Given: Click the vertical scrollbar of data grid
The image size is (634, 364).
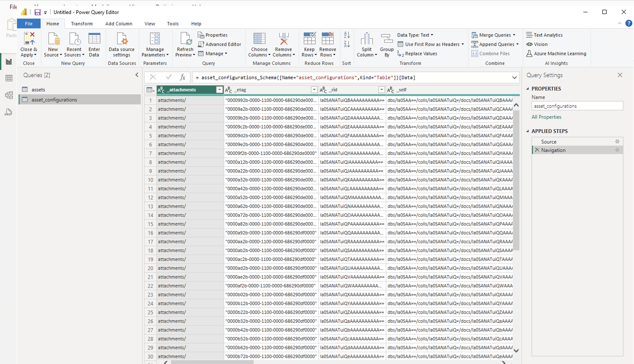Looking at the screenshot, I should 516,180.
